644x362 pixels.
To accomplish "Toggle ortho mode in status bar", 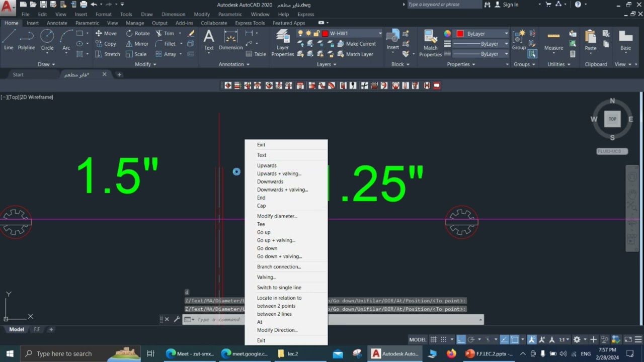I will [461, 339].
